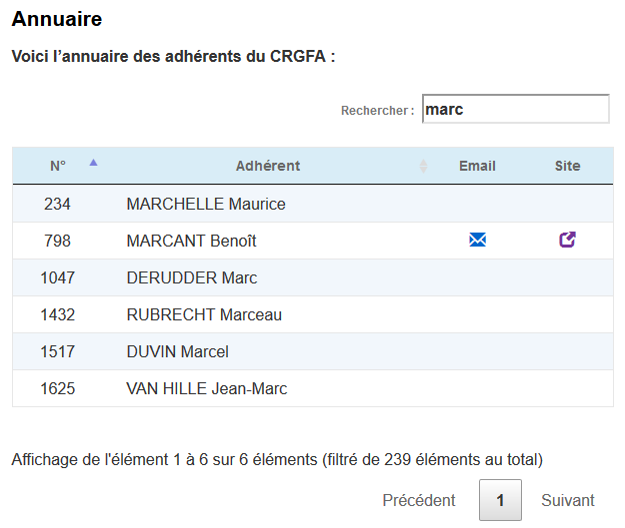Click member number 1047
This screenshot has height=528, width=625.
tap(58, 278)
